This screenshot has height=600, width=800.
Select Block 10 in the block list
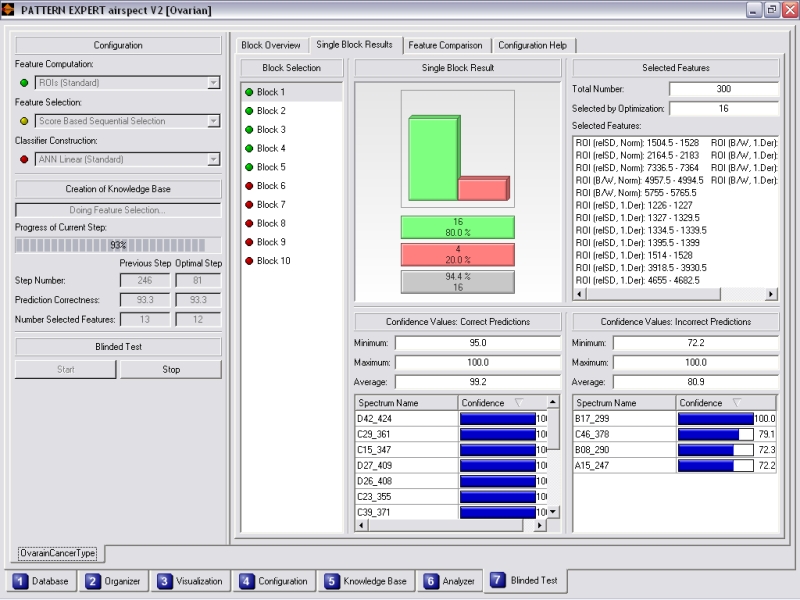coord(273,261)
